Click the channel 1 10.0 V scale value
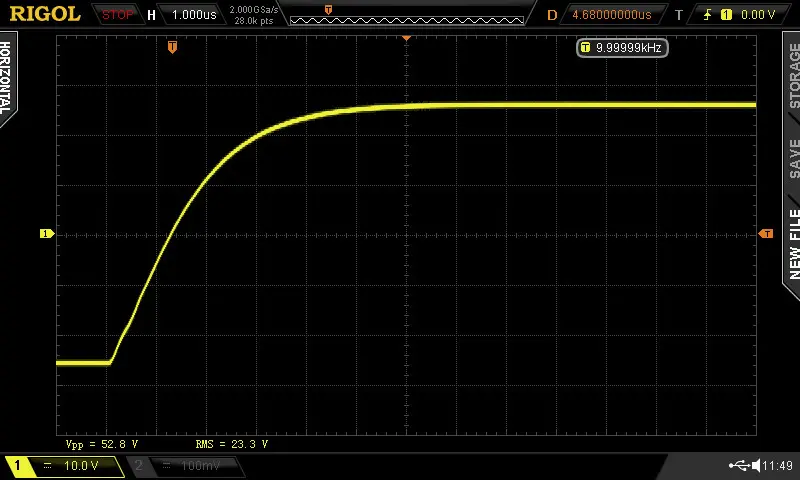 (81, 465)
